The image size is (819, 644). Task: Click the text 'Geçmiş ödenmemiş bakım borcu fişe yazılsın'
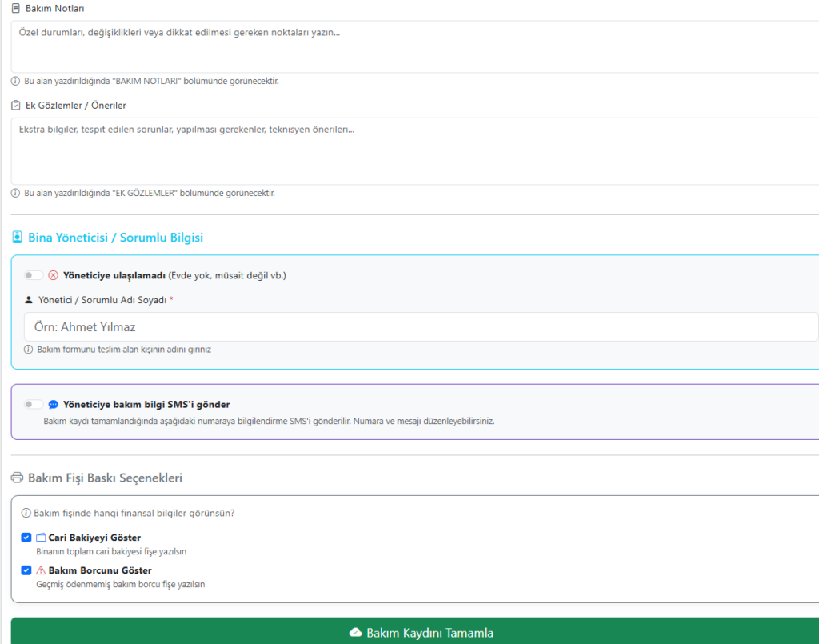tap(121, 585)
